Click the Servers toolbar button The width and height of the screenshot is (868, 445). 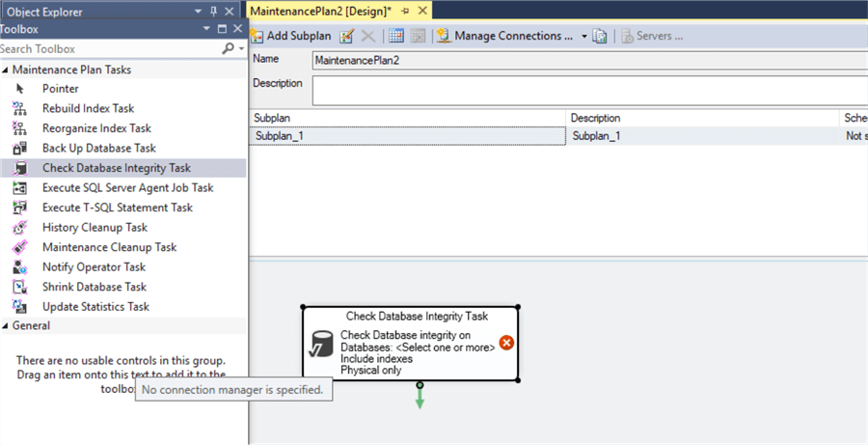click(652, 36)
